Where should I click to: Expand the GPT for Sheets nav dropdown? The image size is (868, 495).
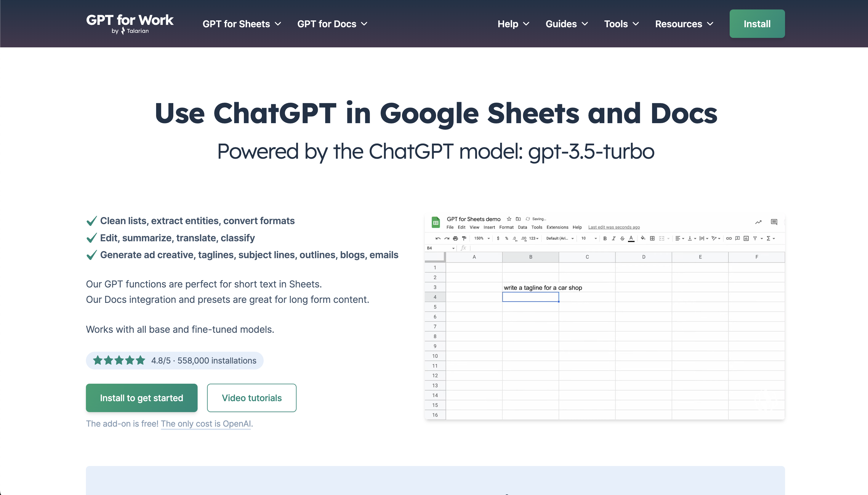[242, 24]
